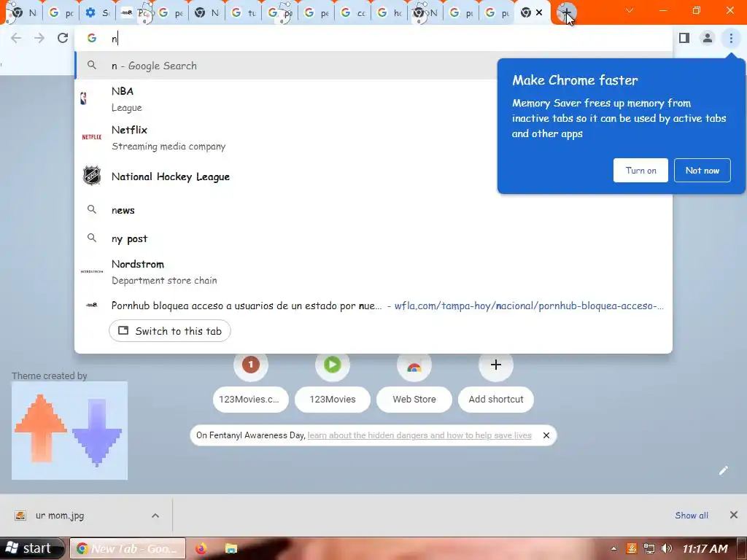The image size is (747, 560).
Task: Switch to the Google 'cc' tab
Action: (352, 13)
